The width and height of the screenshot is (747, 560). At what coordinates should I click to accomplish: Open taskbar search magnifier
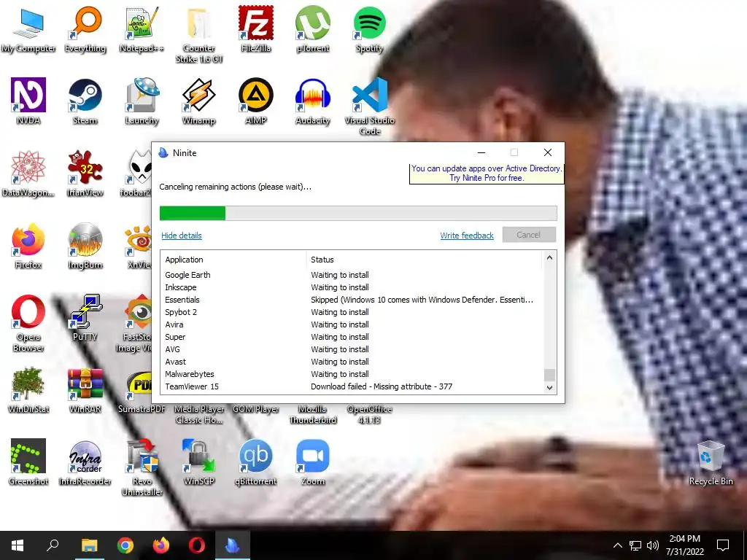point(53,545)
